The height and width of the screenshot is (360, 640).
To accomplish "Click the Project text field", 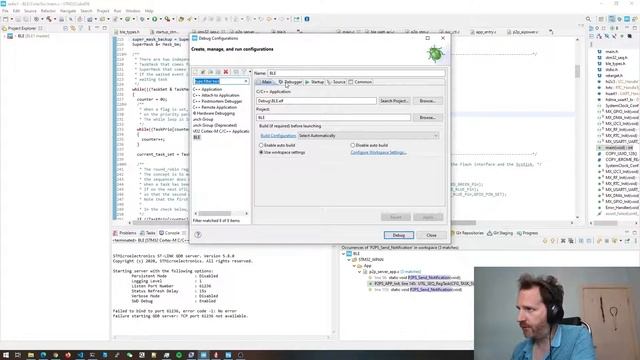I will point(333,118).
